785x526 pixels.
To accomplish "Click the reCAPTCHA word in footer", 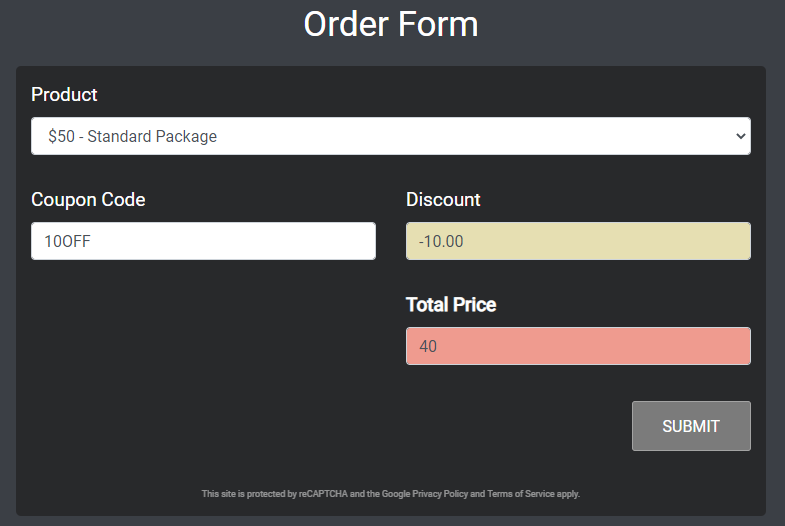I will pos(323,494).
